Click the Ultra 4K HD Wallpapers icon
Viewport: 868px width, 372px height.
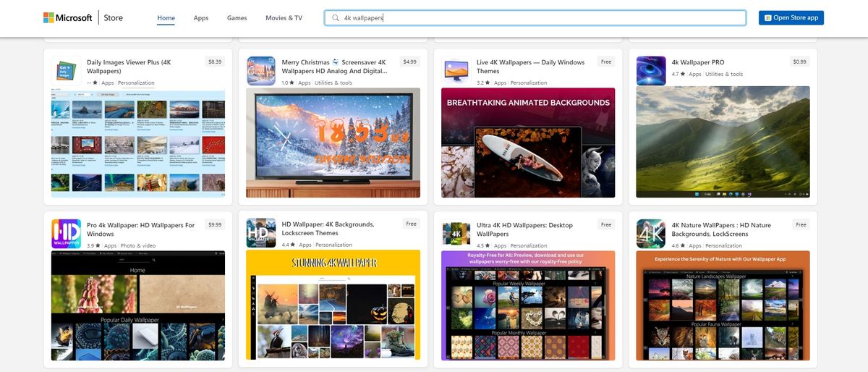point(456,234)
